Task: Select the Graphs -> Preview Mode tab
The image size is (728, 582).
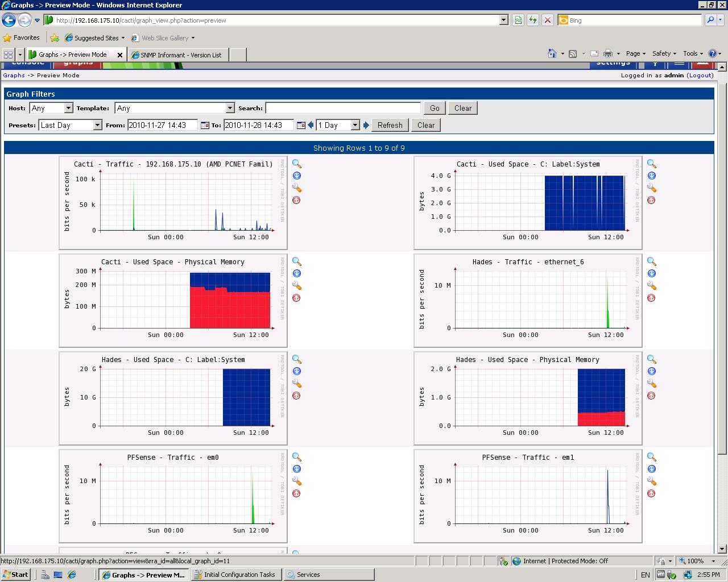Action: (76, 55)
